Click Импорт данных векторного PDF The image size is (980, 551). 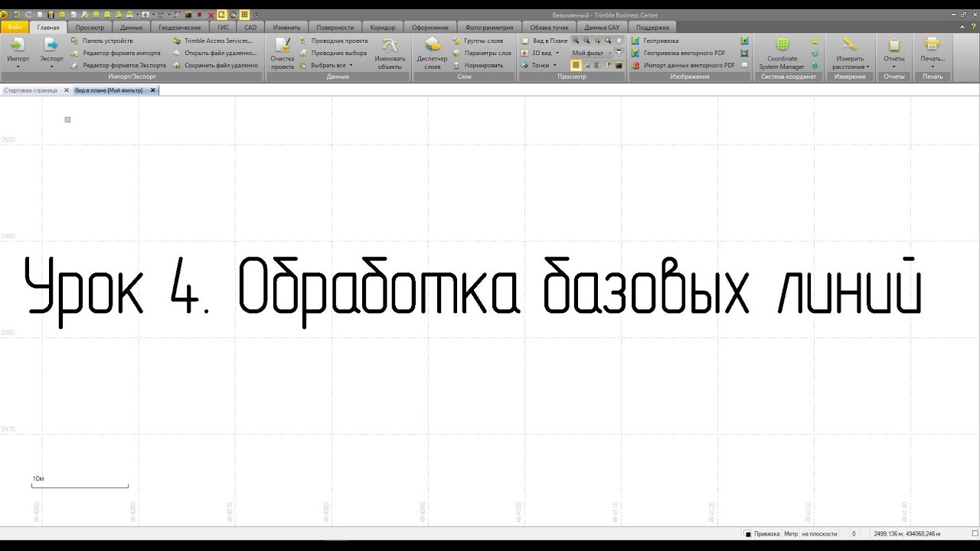683,65
